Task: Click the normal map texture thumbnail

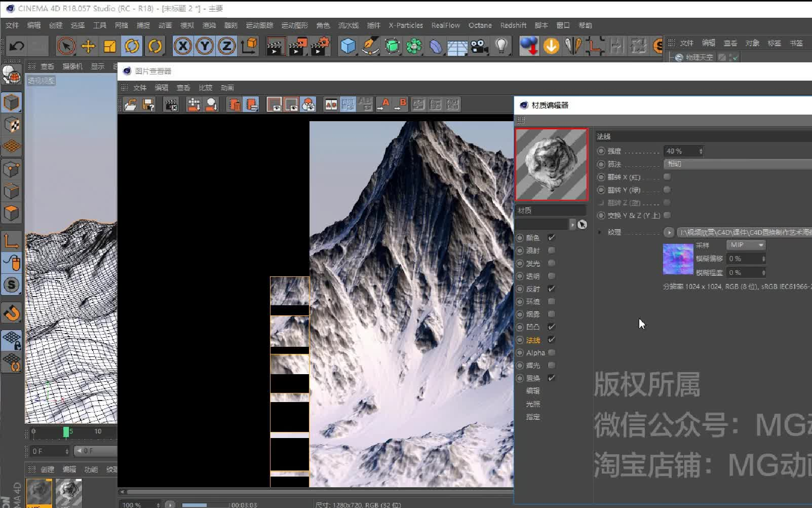Action: pos(678,259)
